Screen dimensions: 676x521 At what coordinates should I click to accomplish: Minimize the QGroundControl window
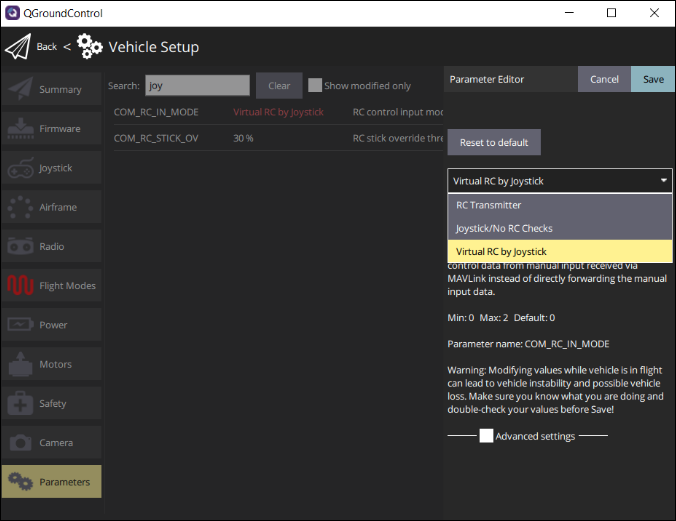(x=569, y=13)
